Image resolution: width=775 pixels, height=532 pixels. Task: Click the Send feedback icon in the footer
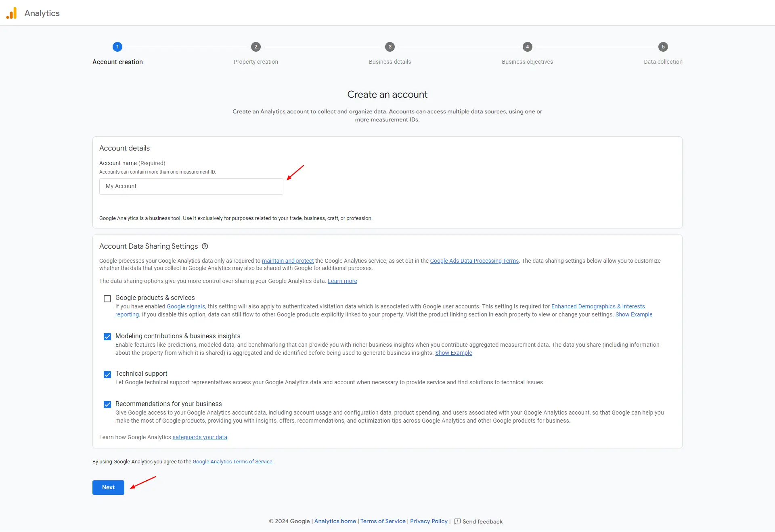click(457, 522)
